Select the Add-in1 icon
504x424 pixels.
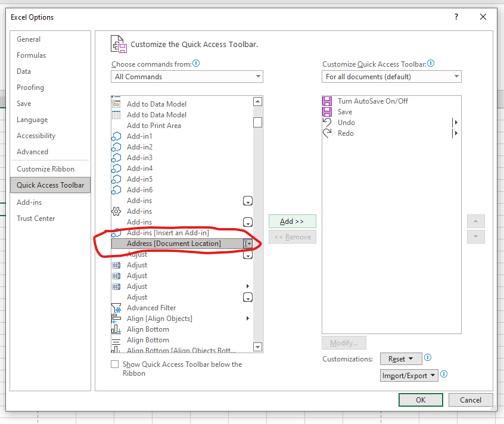point(116,136)
